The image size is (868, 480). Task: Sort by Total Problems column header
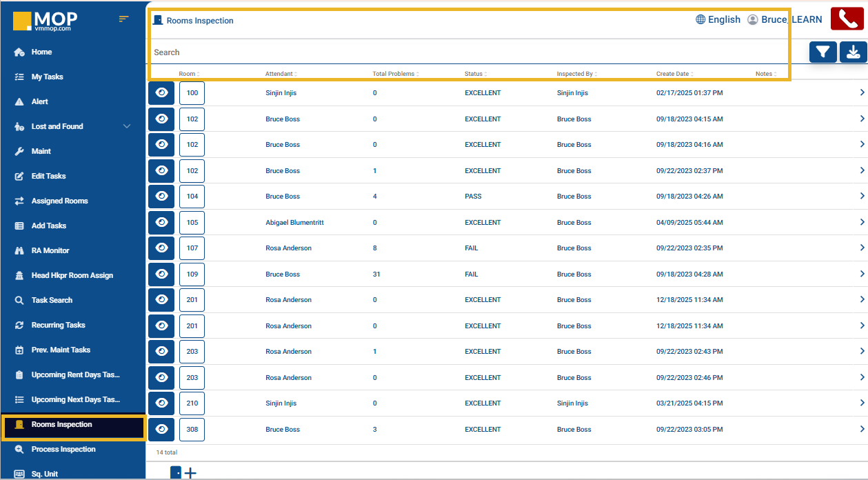(394, 74)
